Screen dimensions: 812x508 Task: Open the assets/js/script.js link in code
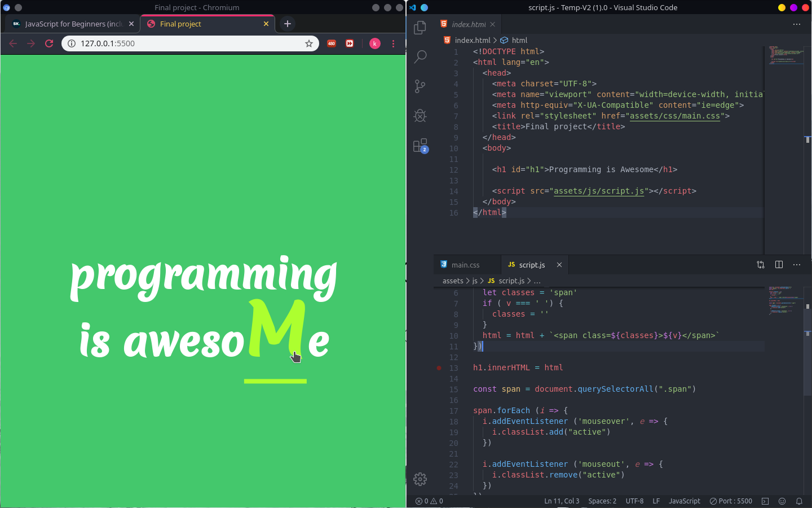599,191
